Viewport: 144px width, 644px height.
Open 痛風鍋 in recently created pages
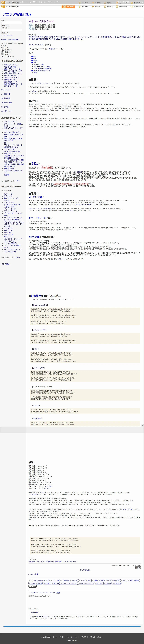pyautogui.click(x=7, y=175)
